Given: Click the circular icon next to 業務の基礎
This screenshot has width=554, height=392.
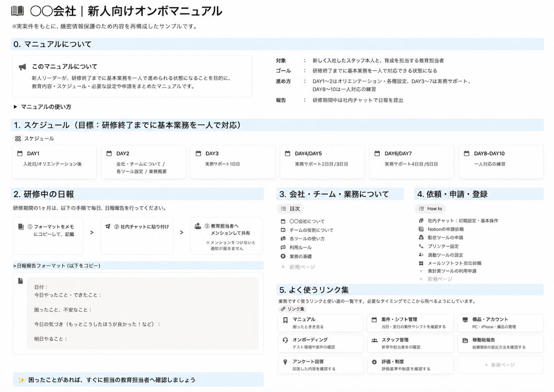Looking at the screenshot, I should (283, 256).
